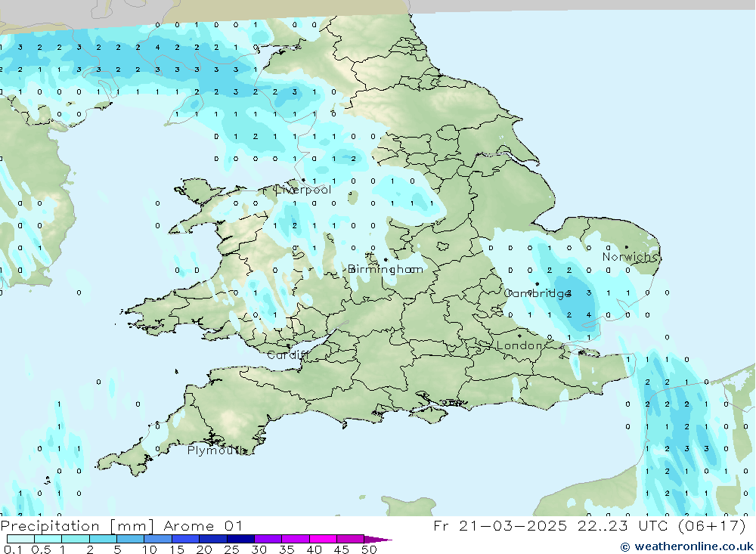
Task: Click the 0.5–1 mm legend swatch
Action: [x=48, y=539]
